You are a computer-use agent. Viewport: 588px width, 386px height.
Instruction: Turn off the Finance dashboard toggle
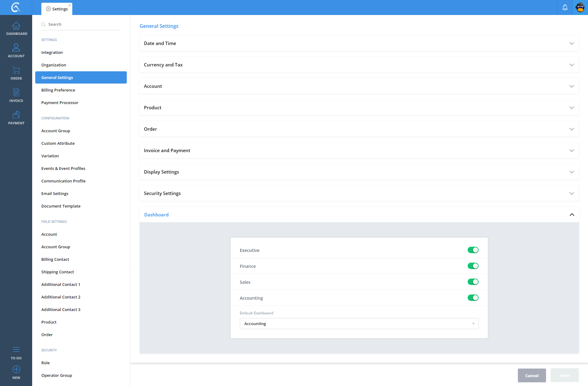473,266
